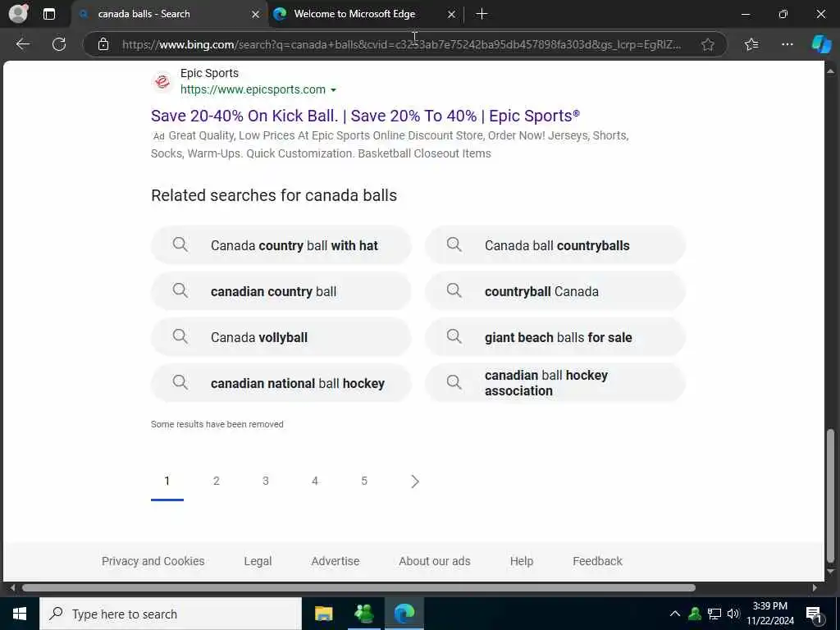Click the vertical scrollbar thumb
The width and height of the screenshot is (840, 630).
(x=830, y=495)
